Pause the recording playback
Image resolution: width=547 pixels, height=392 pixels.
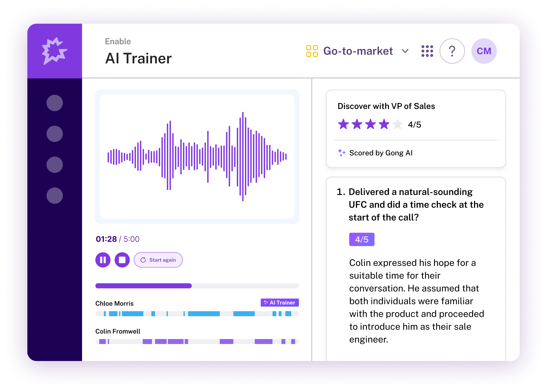click(x=103, y=260)
